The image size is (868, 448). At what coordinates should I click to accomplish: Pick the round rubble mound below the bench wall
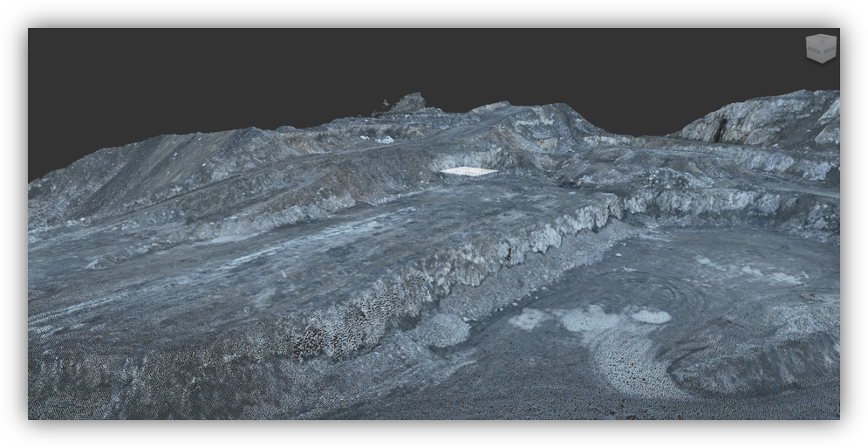click(x=441, y=330)
